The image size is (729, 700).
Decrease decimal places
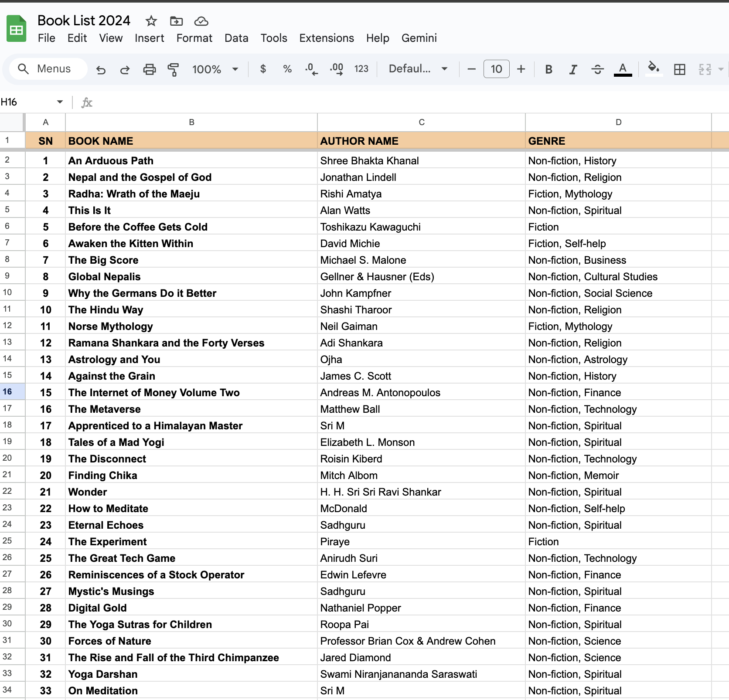311,69
